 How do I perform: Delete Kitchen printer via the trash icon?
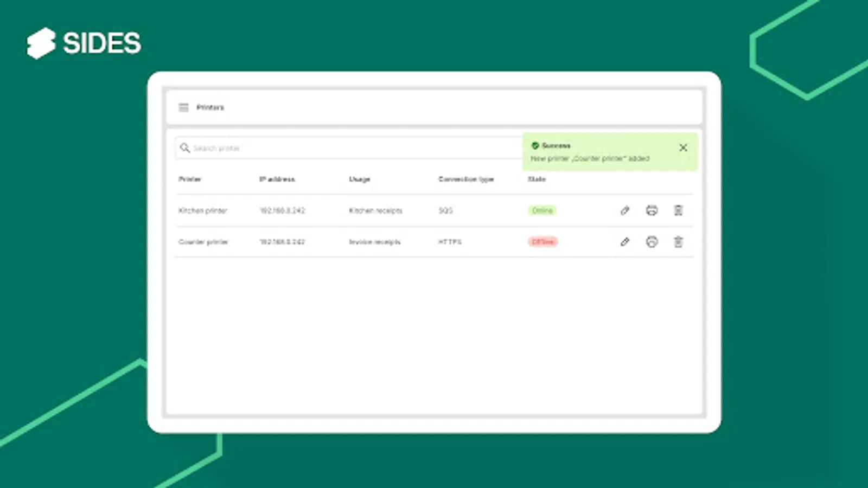point(678,210)
